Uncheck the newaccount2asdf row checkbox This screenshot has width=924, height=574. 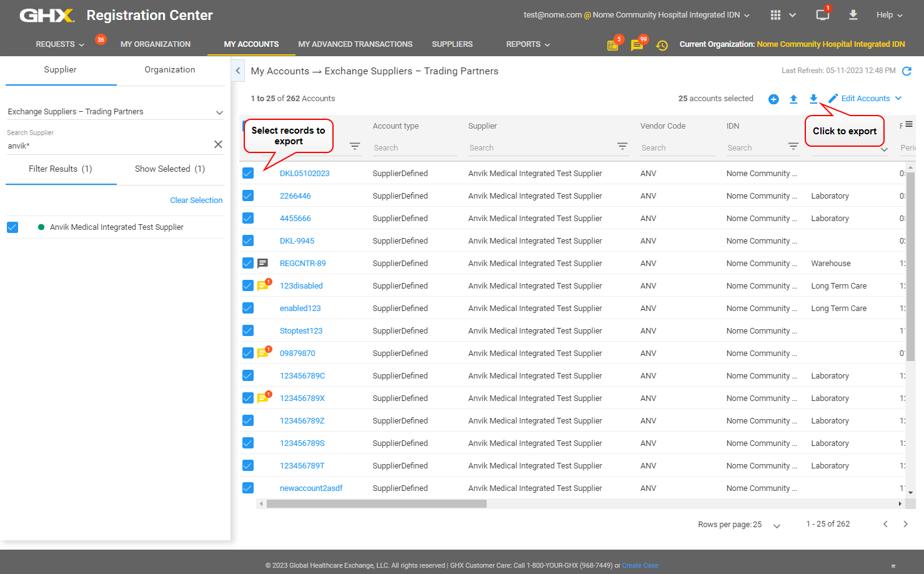point(248,488)
